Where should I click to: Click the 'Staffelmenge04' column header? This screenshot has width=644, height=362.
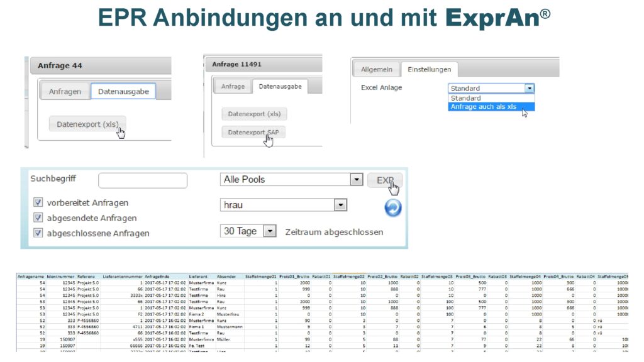pyautogui.click(x=525, y=277)
